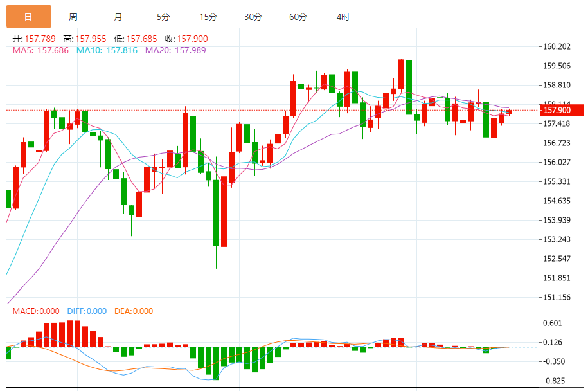588x391 pixels.
Task: Click the -0.350 MACD axis label
Action: [554, 361]
